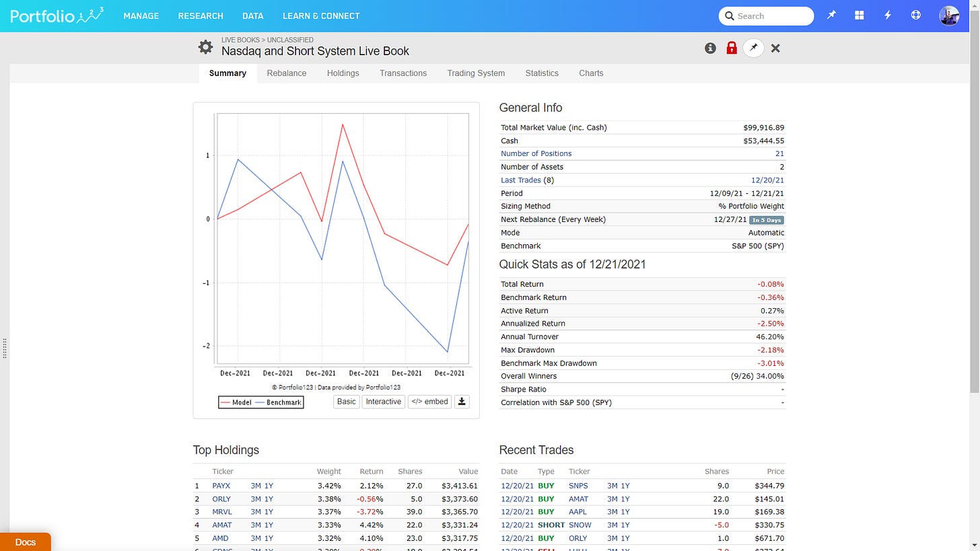Image resolution: width=980 pixels, height=551 pixels.
Task: Switch to the Trading System tab
Action: (x=476, y=73)
